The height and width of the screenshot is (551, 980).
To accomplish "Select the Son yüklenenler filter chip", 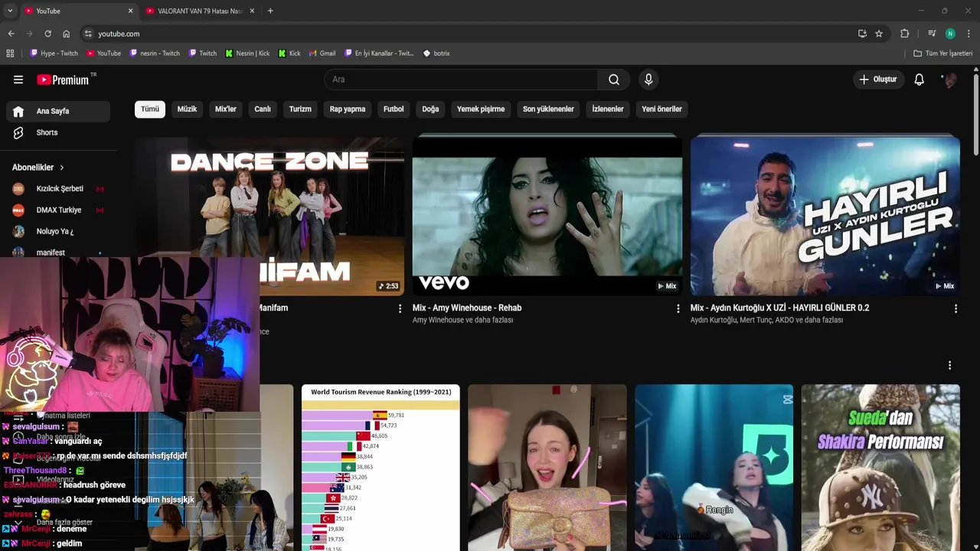I will tap(548, 109).
